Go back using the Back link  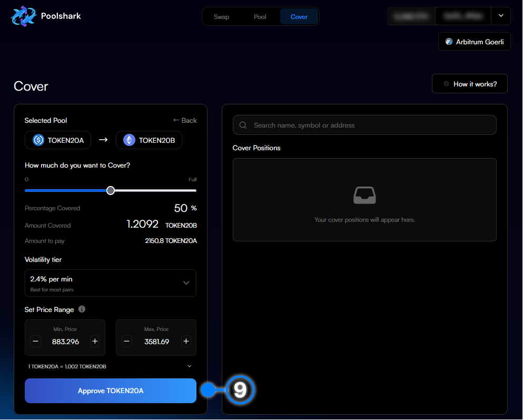(x=185, y=120)
